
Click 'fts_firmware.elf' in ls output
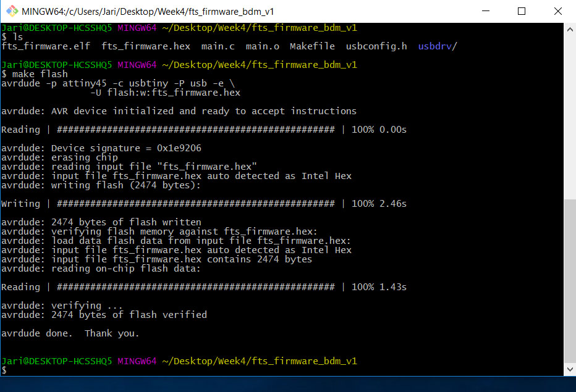[46, 46]
